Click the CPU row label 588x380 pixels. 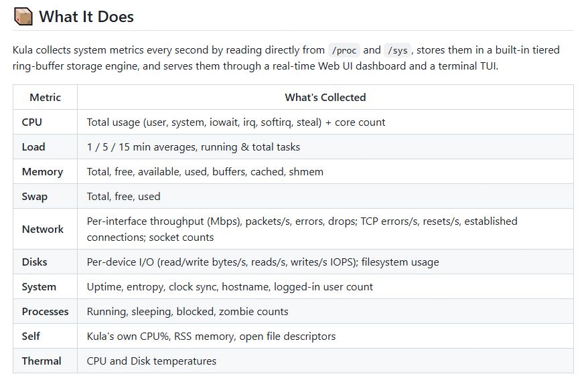pos(32,122)
